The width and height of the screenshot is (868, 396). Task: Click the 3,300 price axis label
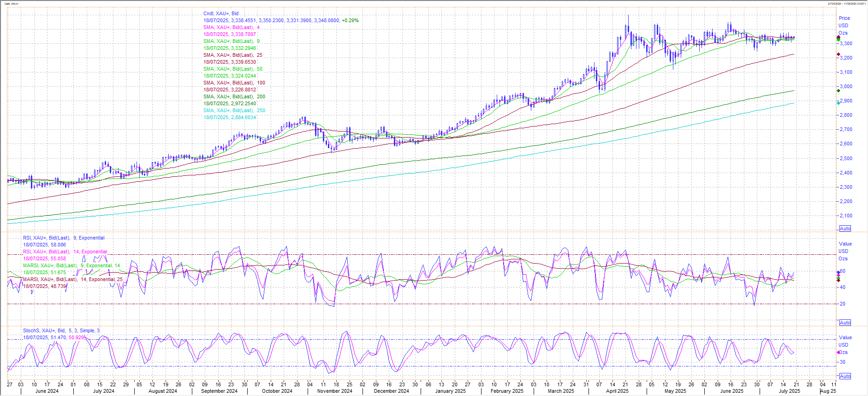click(846, 43)
